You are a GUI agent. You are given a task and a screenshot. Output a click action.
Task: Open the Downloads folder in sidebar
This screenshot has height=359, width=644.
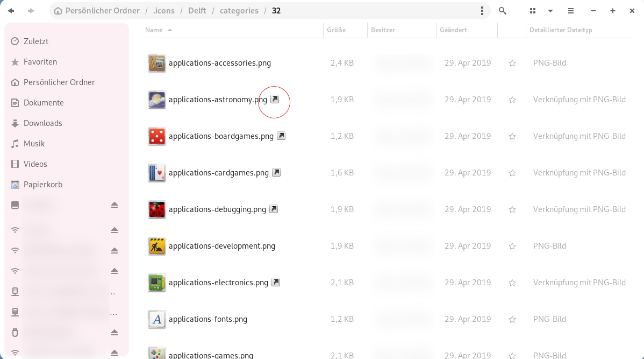(x=43, y=123)
